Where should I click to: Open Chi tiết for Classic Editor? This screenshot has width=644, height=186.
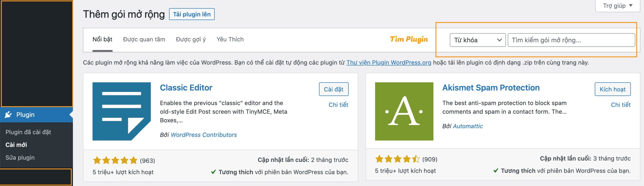coord(338,105)
